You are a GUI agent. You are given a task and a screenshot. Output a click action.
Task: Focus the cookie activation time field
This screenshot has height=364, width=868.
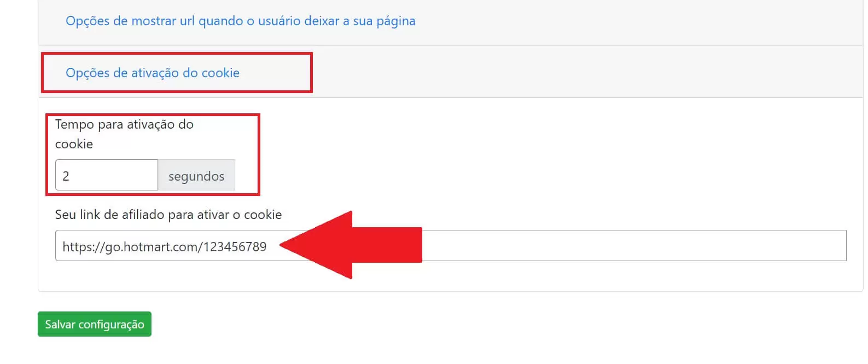(x=107, y=175)
